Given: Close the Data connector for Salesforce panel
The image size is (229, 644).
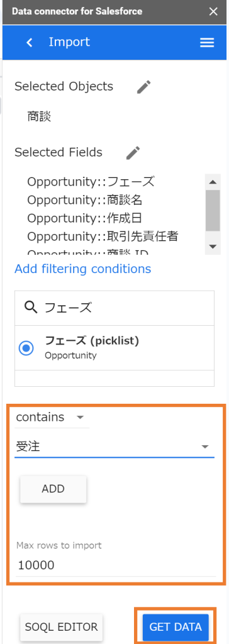Looking at the screenshot, I should (x=213, y=11).
